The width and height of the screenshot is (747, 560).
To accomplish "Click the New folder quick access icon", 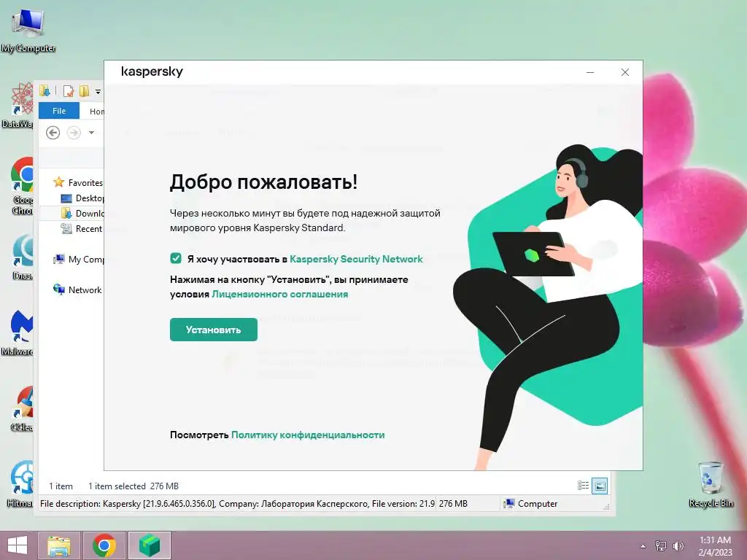I will [85, 91].
